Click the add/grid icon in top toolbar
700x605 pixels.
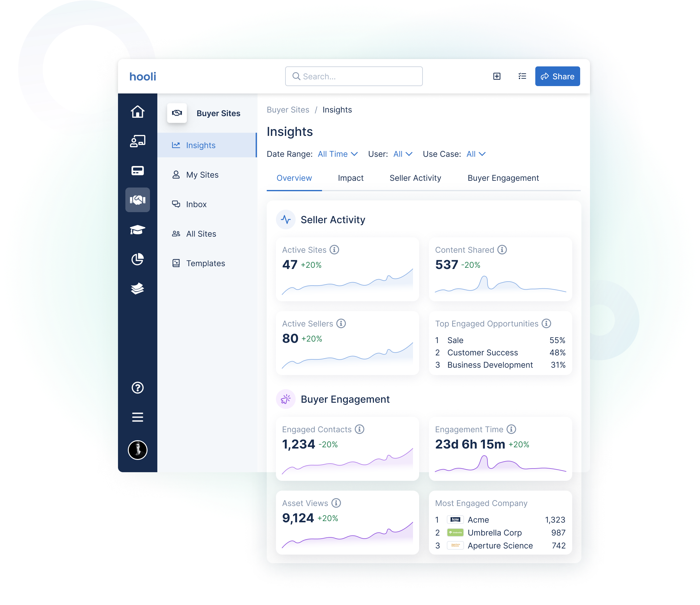tap(497, 76)
